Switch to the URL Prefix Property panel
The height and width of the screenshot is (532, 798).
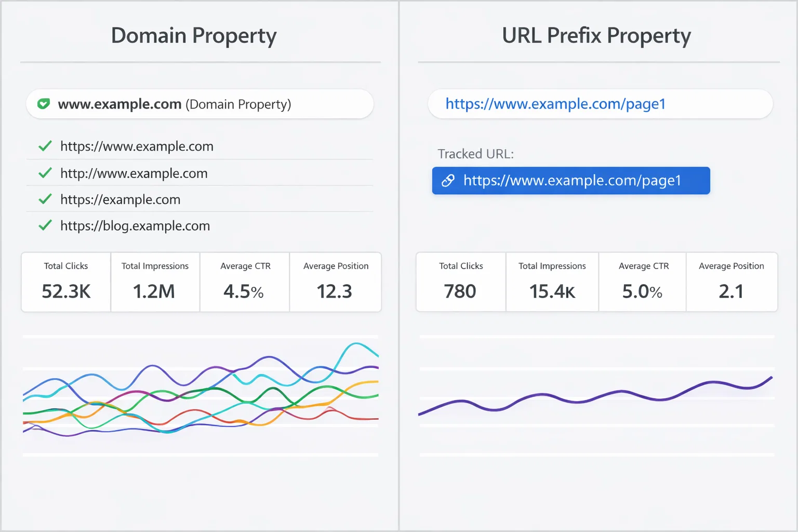[x=596, y=35]
